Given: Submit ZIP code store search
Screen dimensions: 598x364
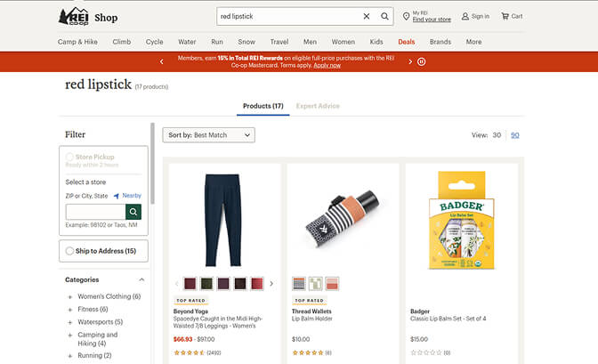Looking at the screenshot, I should tap(133, 212).
